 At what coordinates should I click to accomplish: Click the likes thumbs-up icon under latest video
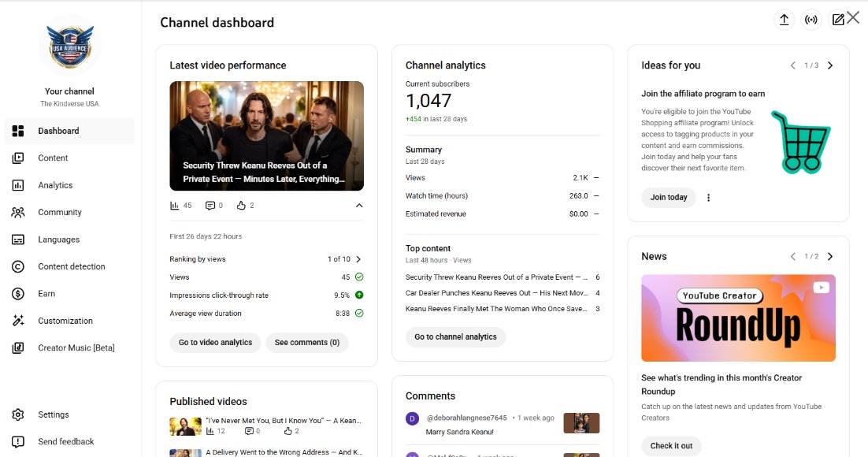pos(241,206)
